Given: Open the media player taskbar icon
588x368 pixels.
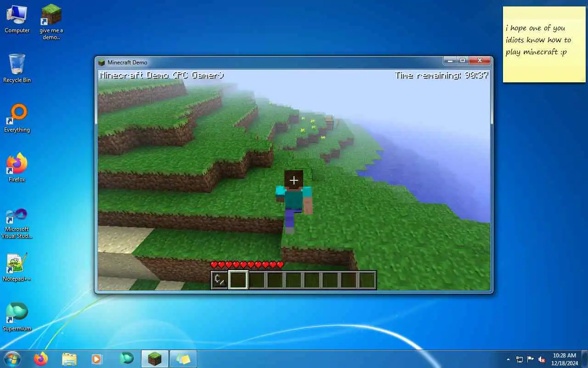Looking at the screenshot, I should (x=96, y=359).
